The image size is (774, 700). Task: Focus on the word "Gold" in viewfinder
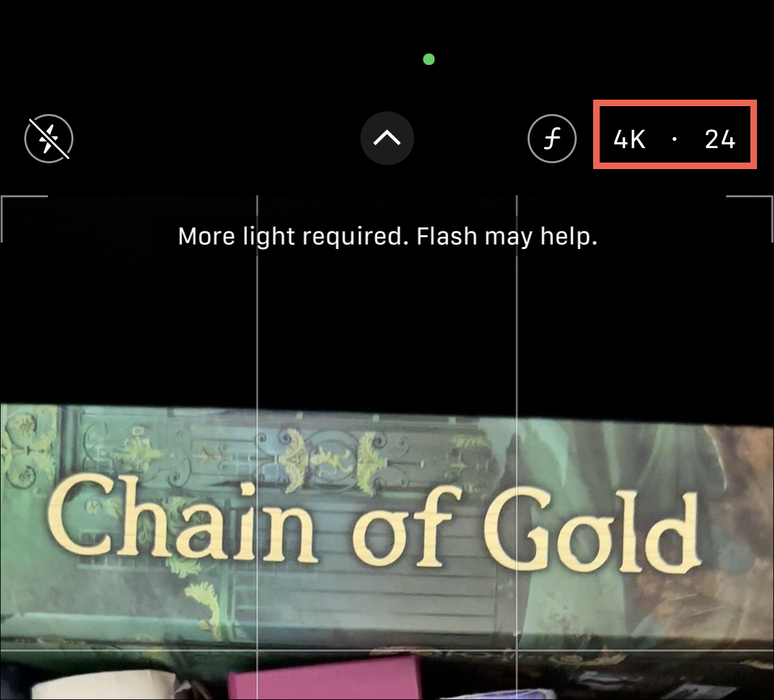point(591,530)
